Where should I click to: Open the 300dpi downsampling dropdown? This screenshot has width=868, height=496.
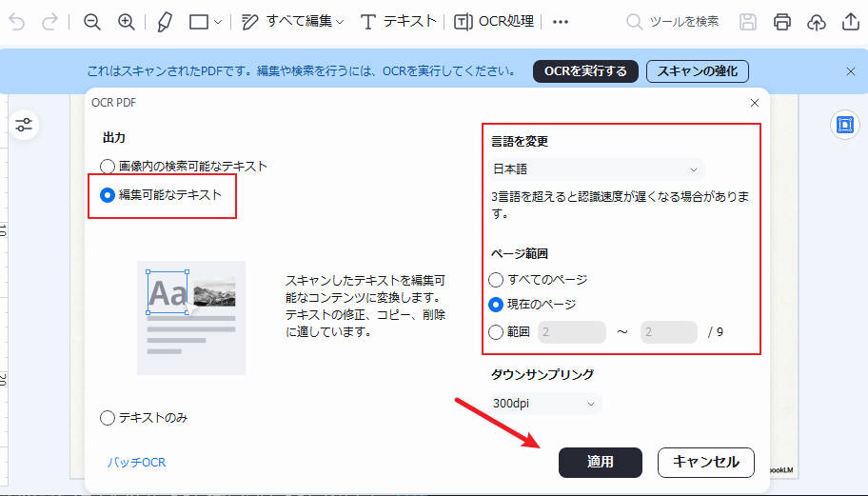point(544,404)
